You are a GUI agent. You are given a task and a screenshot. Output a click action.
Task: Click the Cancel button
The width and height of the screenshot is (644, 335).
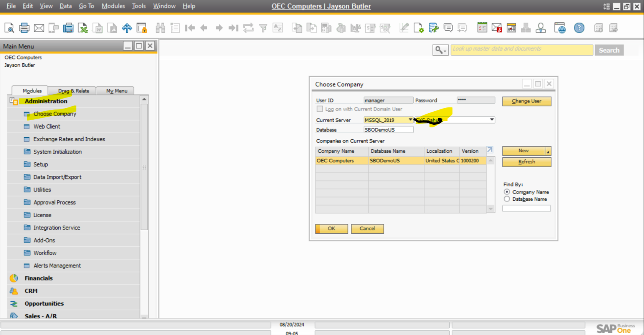(367, 229)
